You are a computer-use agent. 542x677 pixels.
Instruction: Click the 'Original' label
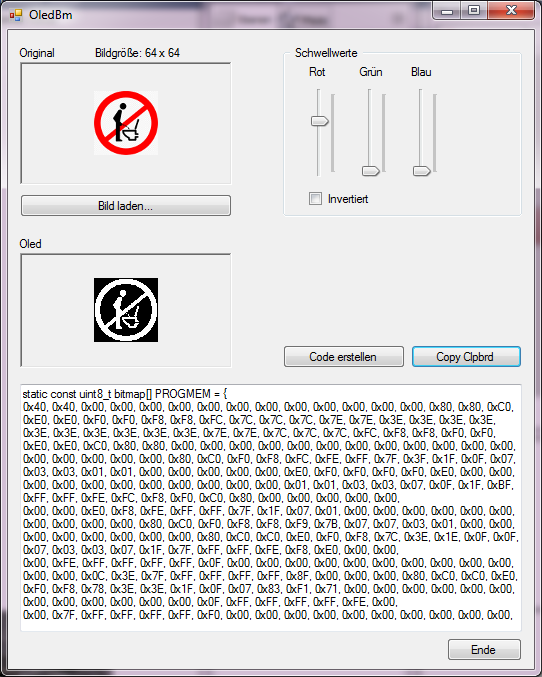click(x=37, y=53)
